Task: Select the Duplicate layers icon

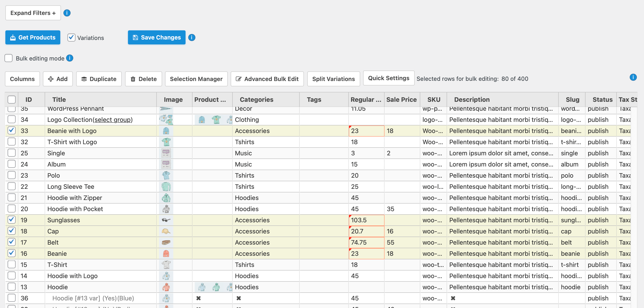Action: pos(84,79)
